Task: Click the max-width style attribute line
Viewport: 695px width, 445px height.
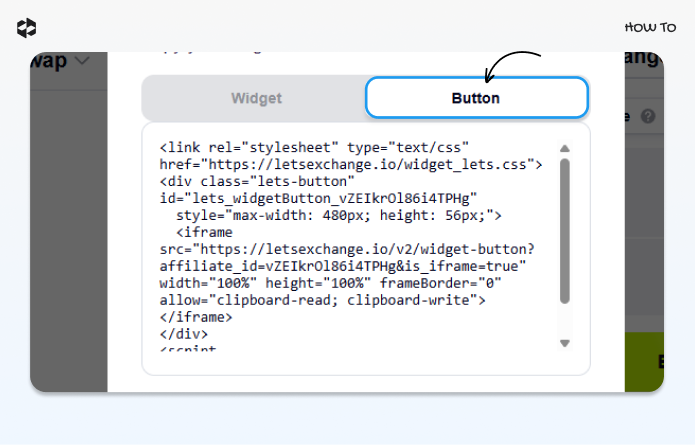Action: [339, 215]
